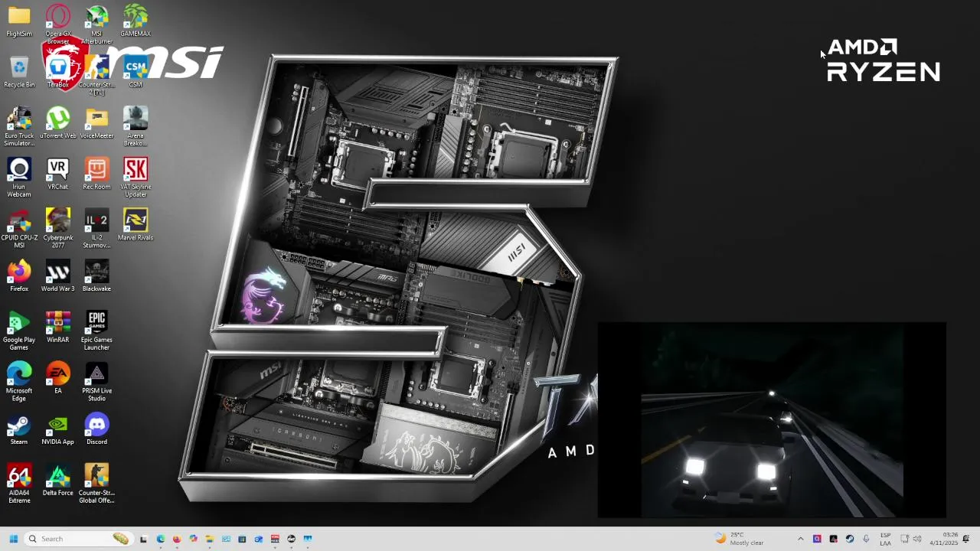Image resolution: width=980 pixels, height=551 pixels.
Task: Launch Steam from the desktop
Action: 19,430
